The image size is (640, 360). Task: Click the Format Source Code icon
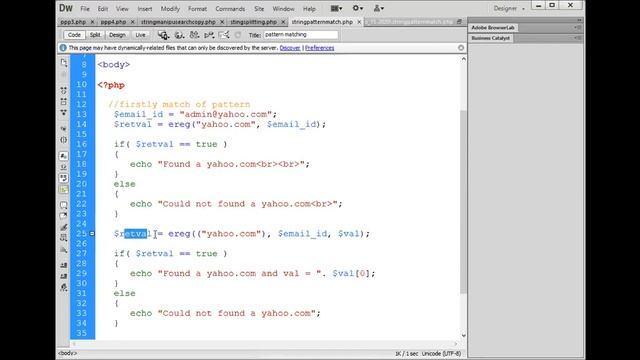coord(64,287)
